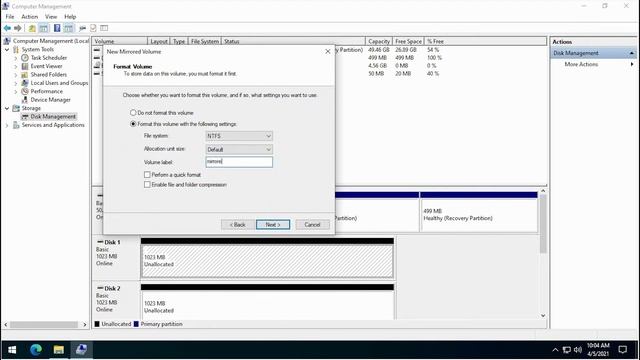Click Computer Management (Local) root node
Screen dimensions: 640x360
(x=51, y=41)
